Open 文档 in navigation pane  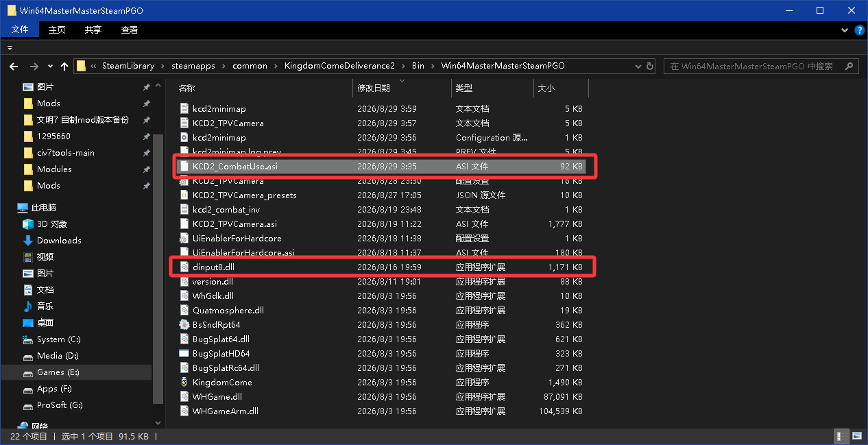click(x=45, y=289)
